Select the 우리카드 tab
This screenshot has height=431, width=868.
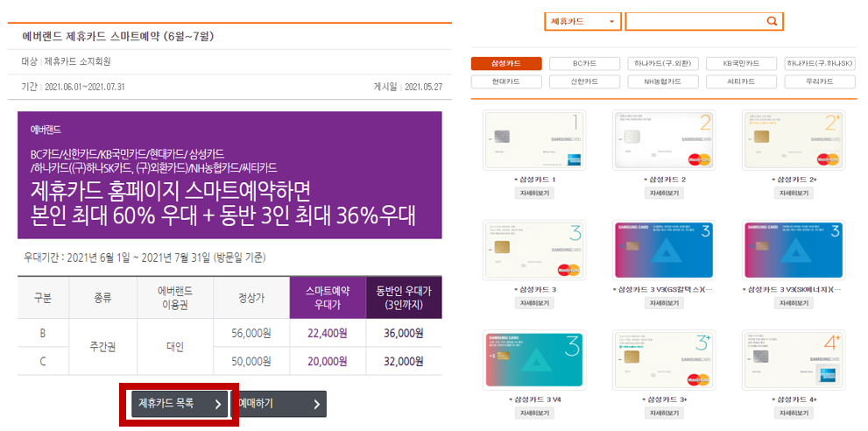tap(820, 81)
